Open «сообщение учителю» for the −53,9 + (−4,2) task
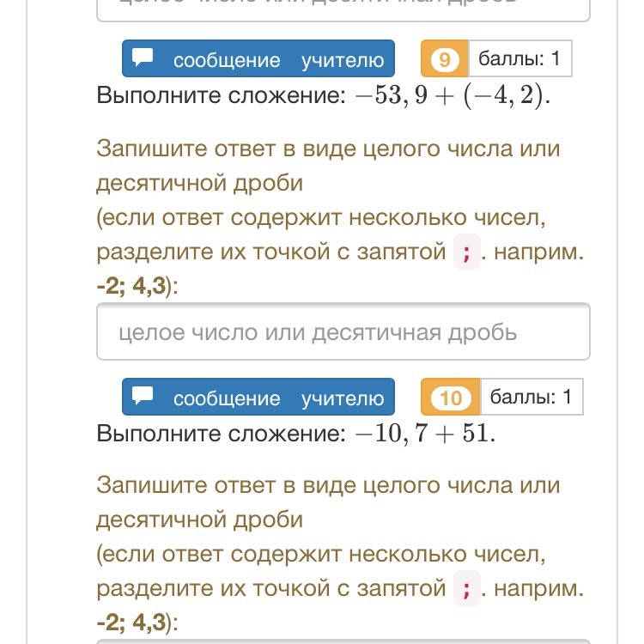 click(258, 59)
